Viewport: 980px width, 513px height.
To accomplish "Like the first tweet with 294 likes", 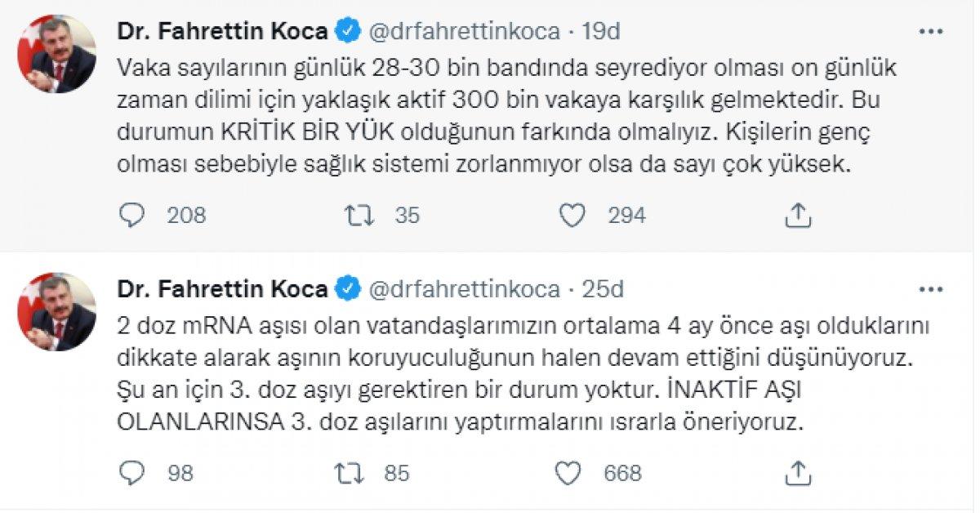I will 577,216.
